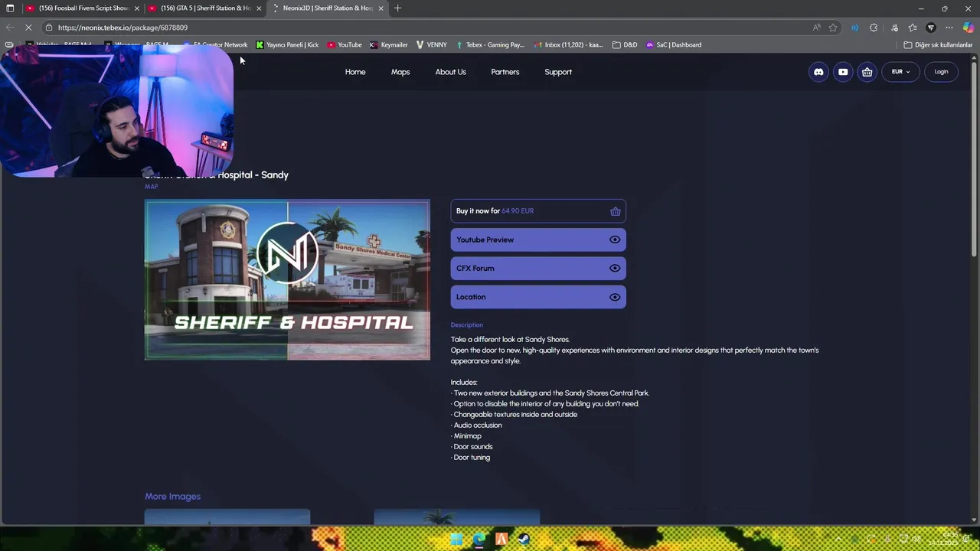Open the YouTube icon in the site header
Viewport: 980px width, 551px height.
[843, 72]
